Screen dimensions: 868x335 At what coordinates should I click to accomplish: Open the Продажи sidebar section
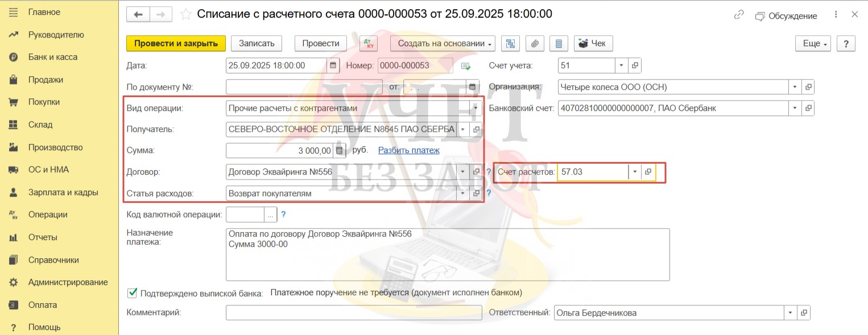coord(46,80)
